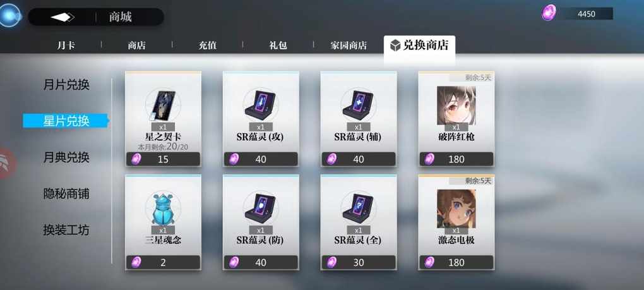
Task: Open the 激态电极 character portrait
Action: point(456,208)
